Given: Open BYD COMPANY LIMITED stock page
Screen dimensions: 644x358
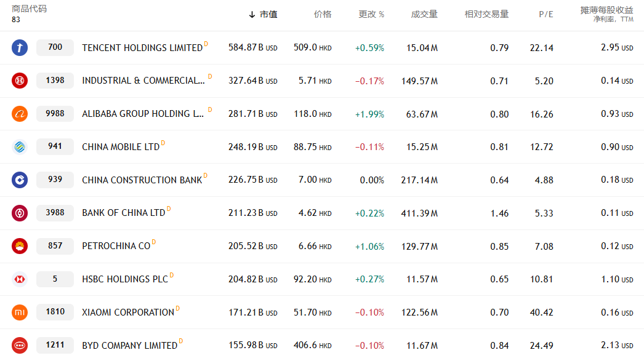Looking at the screenshot, I should (x=130, y=346).
